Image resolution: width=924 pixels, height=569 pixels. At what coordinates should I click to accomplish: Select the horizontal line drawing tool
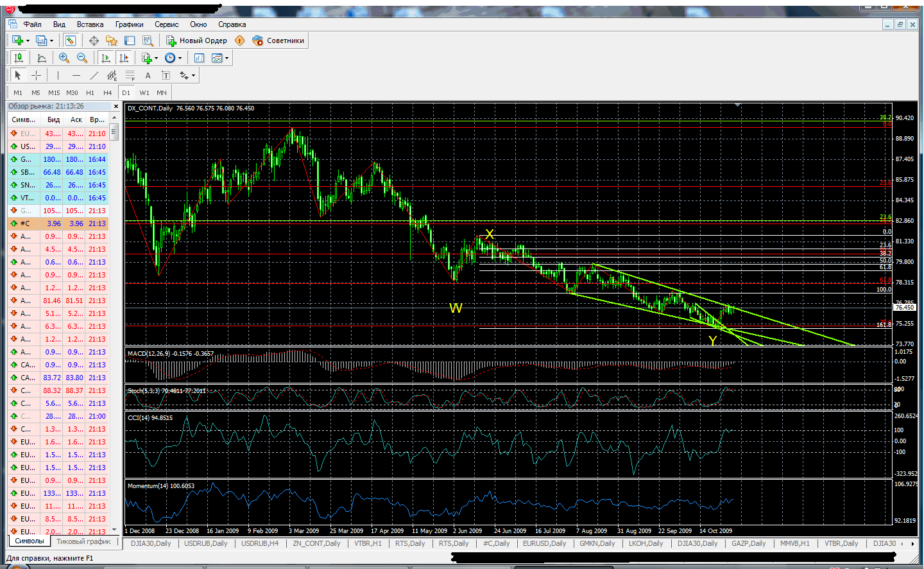click(x=76, y=75)
